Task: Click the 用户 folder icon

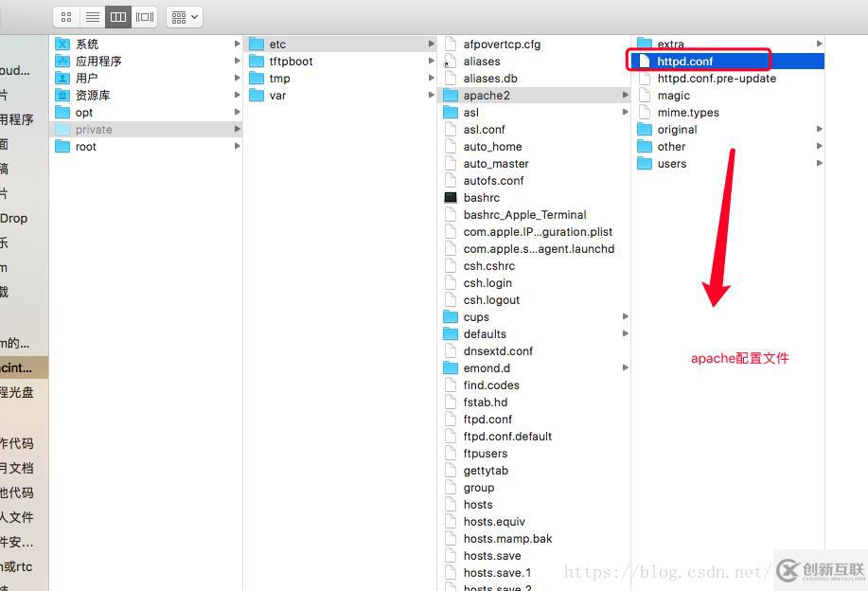Action: click(62, 78)
